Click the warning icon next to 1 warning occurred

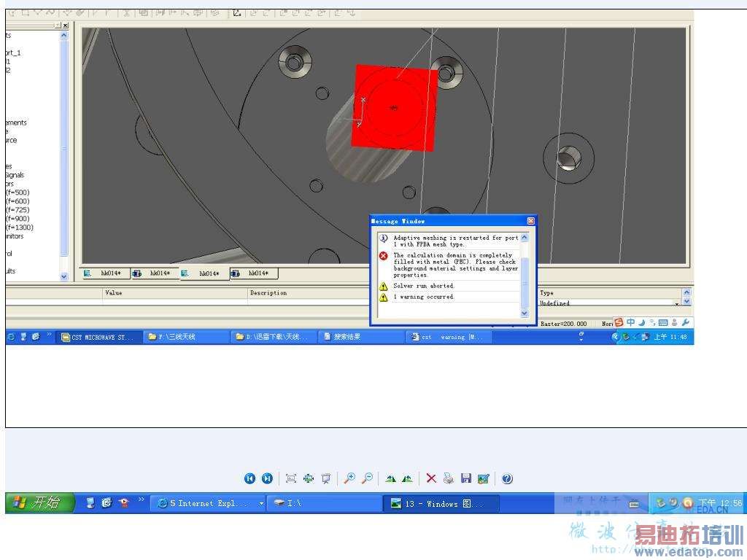click(384, 297)
